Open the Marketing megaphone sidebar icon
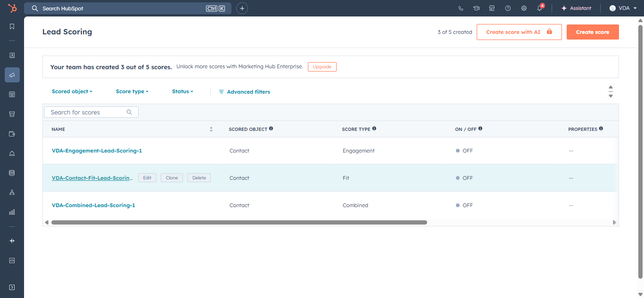The width and height of the screenshot is (644, 298). tap(12, 75)
